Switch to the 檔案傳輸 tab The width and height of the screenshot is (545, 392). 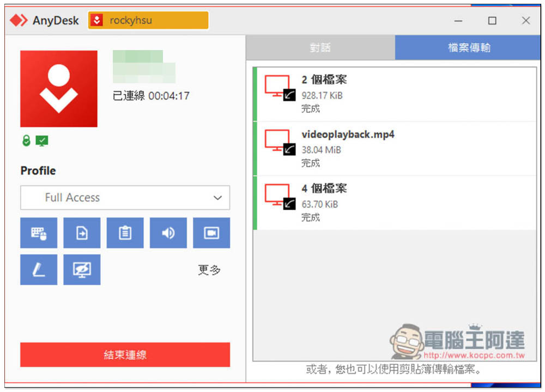pyautogui.click(x=468, y=47)
